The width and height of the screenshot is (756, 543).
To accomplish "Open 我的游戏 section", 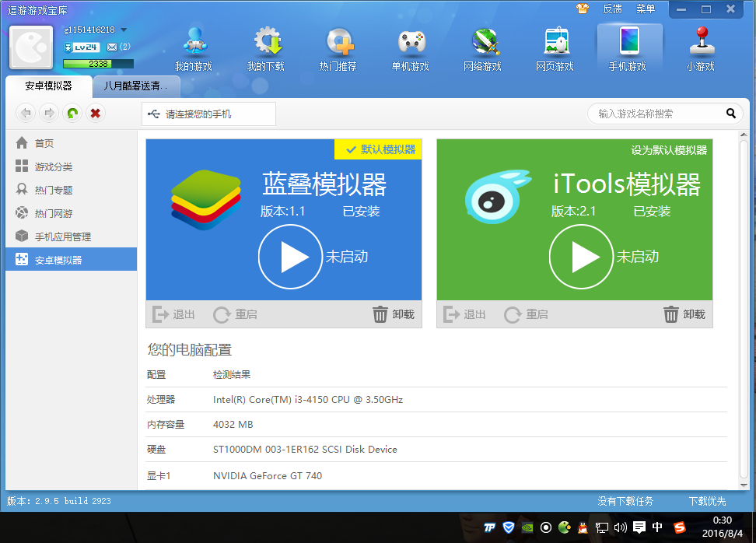I will point(194,50).
